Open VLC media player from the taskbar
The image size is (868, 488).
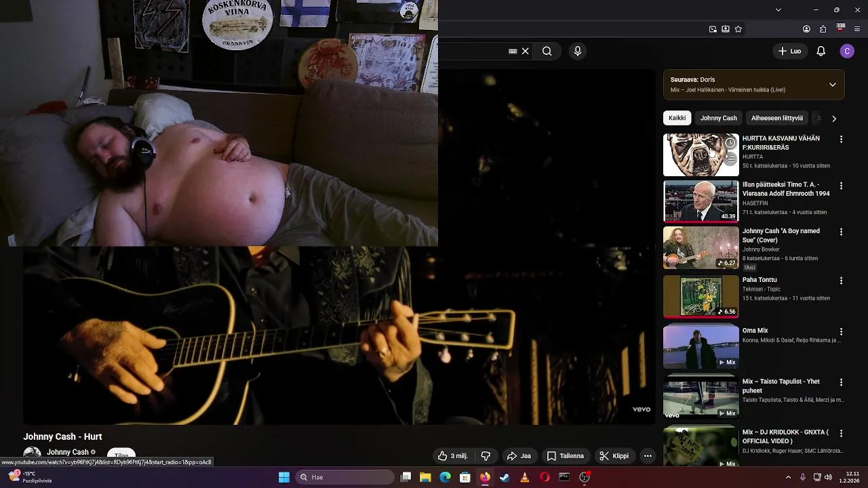[x=524, y=477]
